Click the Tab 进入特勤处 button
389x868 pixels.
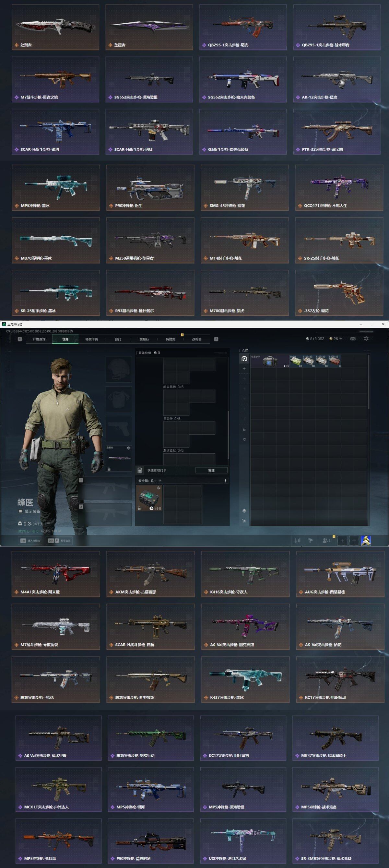30,540
